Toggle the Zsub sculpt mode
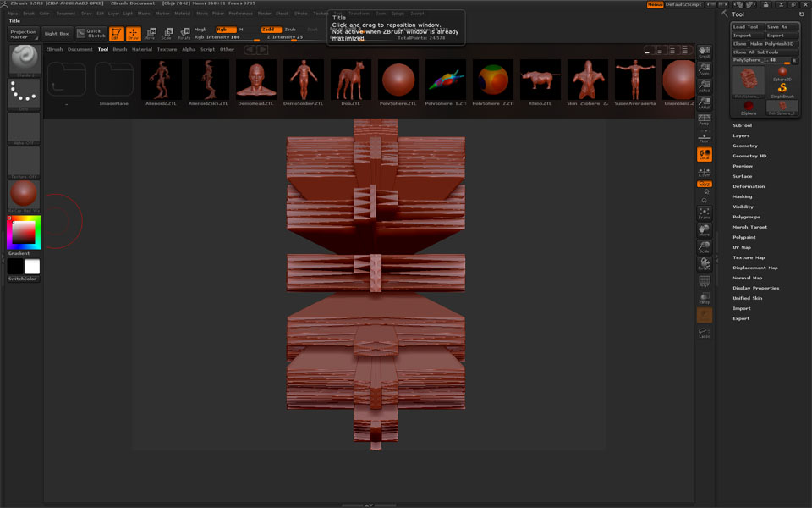 pyautogui.click(x=290, y=30)
